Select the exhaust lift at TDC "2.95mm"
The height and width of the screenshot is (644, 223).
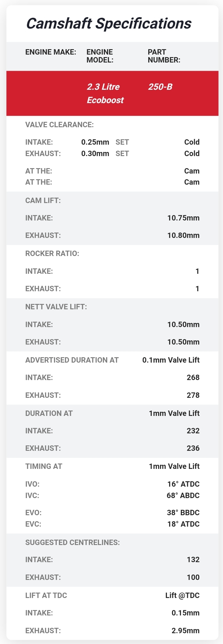pyautogui.click(x=185, y=631)
